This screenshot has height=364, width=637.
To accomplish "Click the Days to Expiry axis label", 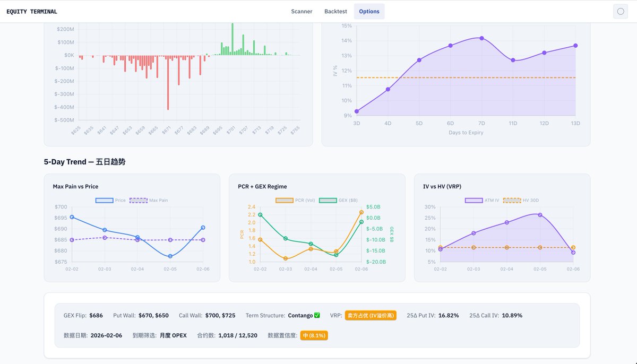I will point(466,133).
